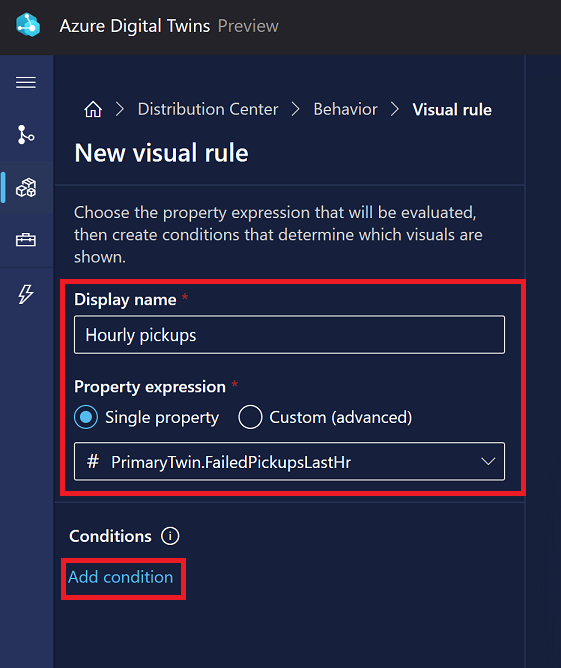The height and width of the screenshot is (668, 561).
Task: Click the lightning bolt sidebar icon
Action: pos(26,294)
